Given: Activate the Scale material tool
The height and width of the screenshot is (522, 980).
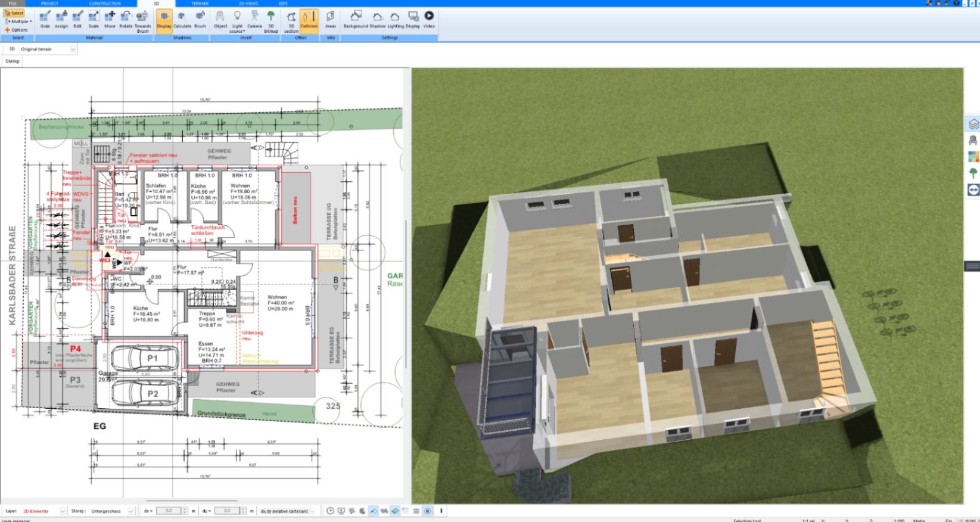Looking at the screenshot, I should [x=94, y=19].
